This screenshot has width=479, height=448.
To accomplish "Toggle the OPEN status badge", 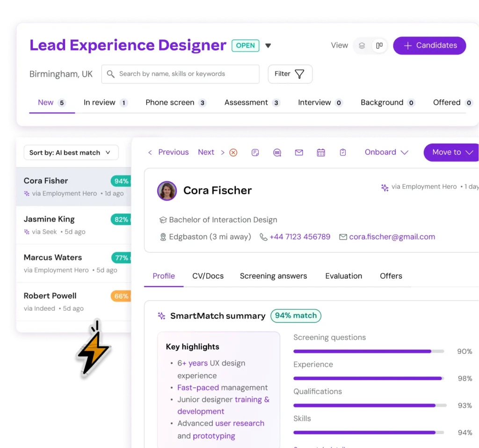I will tap(245, 45).
